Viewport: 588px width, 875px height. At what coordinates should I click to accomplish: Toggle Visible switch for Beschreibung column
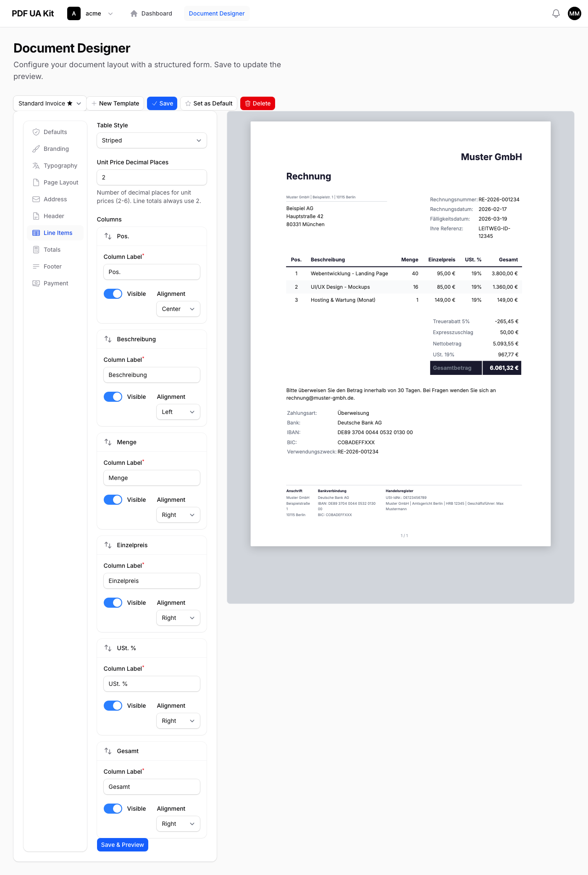(113, 397)
